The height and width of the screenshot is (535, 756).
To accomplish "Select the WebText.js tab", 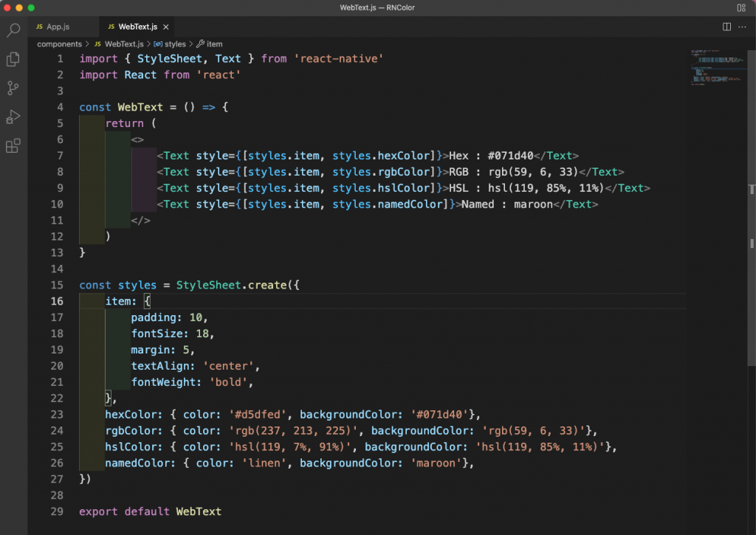I will (x=138, y=27).
